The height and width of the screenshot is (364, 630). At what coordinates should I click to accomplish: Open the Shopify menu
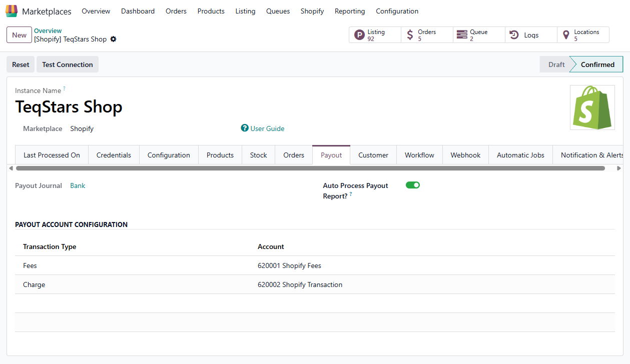(x=312, y=11)
